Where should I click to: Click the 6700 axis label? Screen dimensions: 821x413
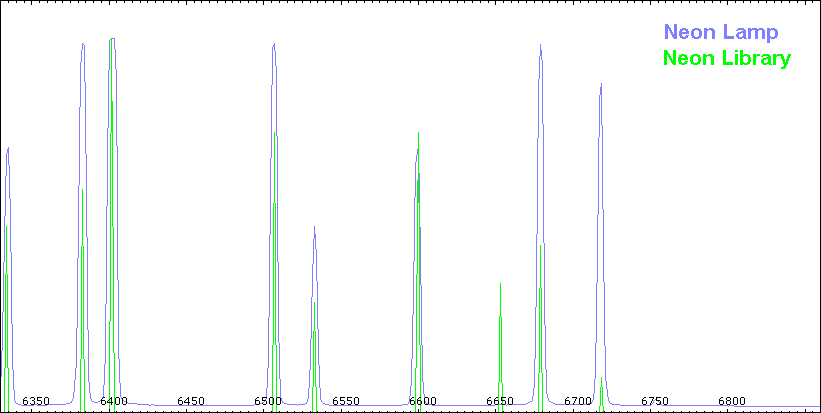coord(578,401)
